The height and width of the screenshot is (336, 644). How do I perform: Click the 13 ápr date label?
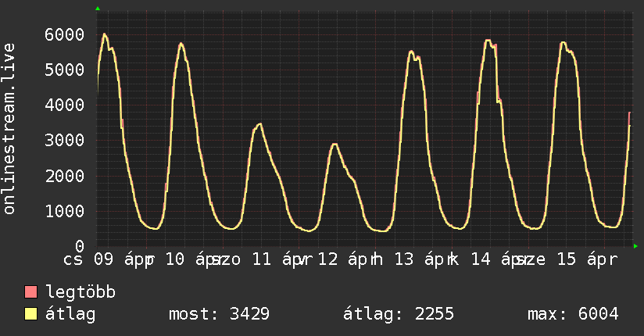pyautogui.click(x=423, y=259)
